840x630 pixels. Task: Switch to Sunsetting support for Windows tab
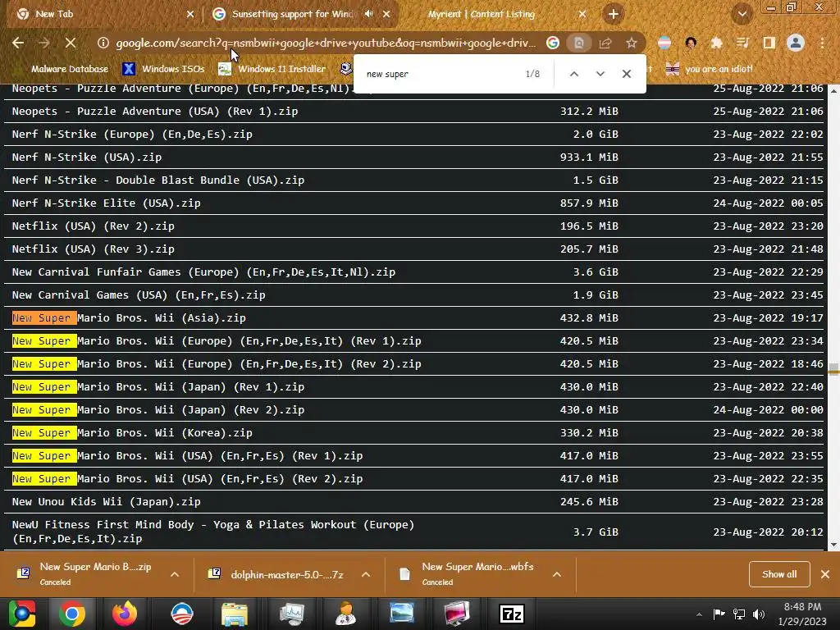point(293,14)
